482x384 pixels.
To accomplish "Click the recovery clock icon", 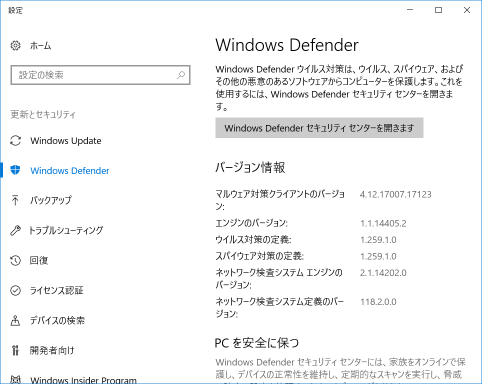I will point(15,260).
